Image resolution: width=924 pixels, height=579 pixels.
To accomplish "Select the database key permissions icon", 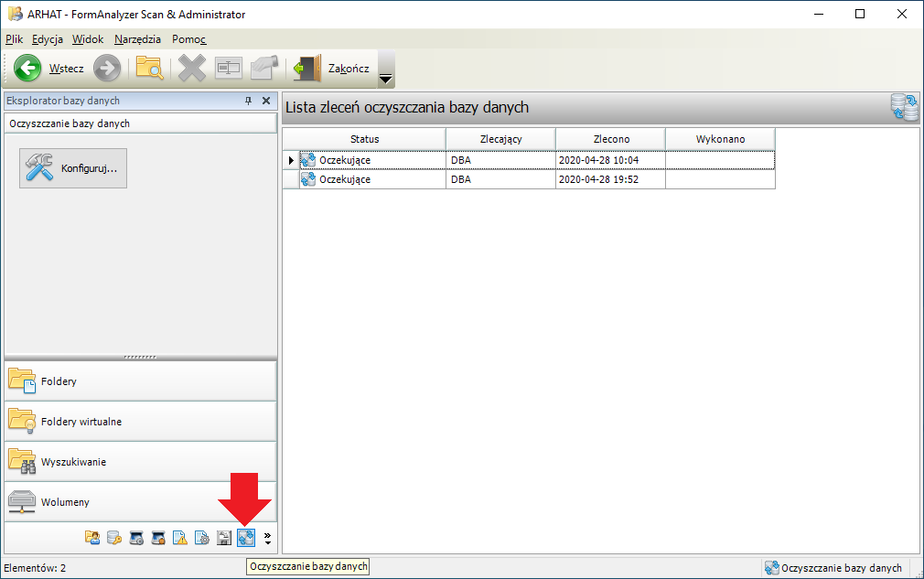I will [x=114, y=537].
